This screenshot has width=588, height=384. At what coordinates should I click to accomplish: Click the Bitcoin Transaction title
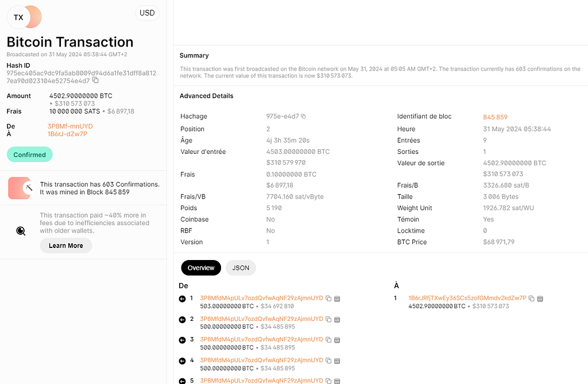click(70, 42)
